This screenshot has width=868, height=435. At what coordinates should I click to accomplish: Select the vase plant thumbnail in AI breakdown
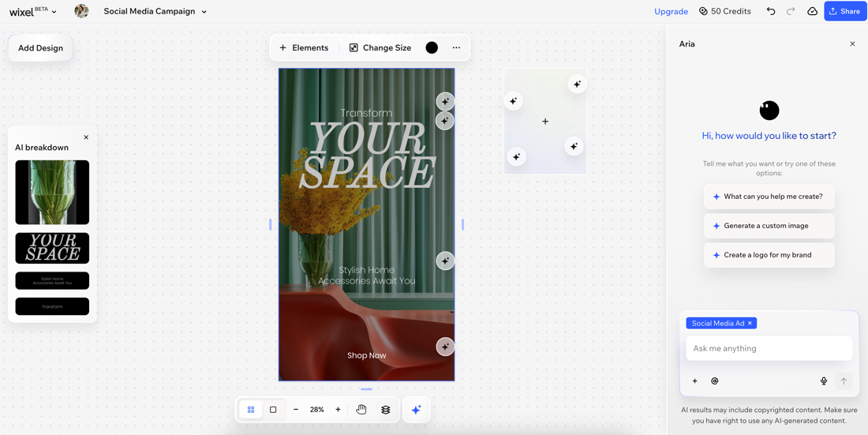click(52, 193)
